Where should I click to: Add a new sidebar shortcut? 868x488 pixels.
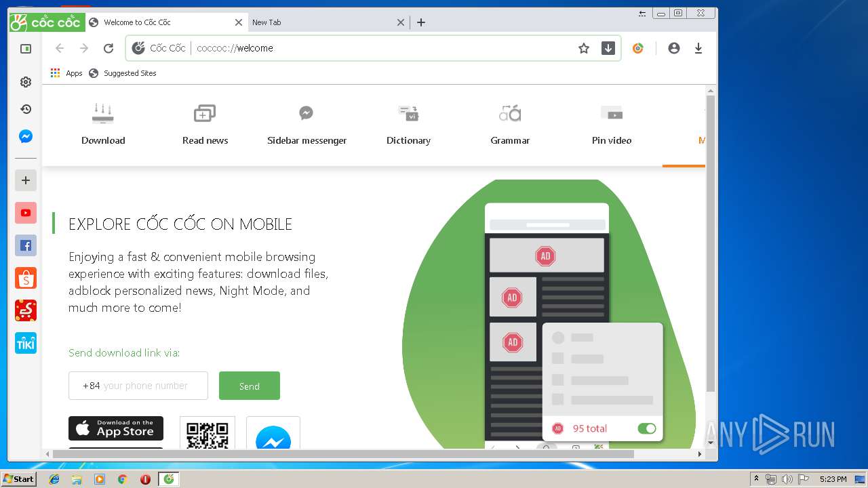pyautogui.click(x=26, y=180)
